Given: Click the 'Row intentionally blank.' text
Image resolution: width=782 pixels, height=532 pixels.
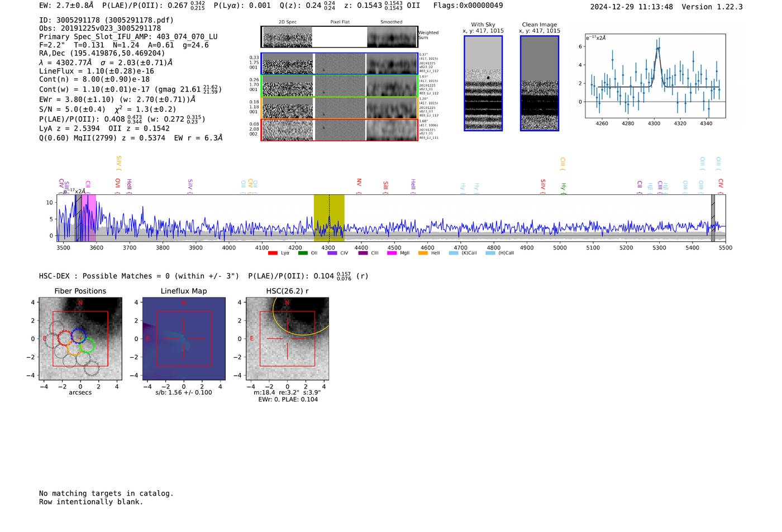Looking at the screenshot, I should 91,502.
